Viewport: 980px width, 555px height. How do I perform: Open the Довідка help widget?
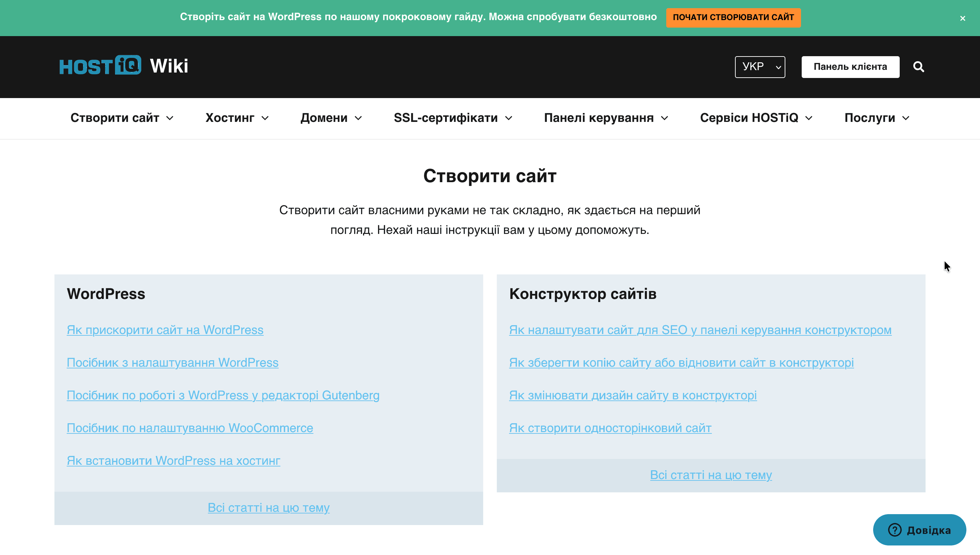tap(919, 529)
